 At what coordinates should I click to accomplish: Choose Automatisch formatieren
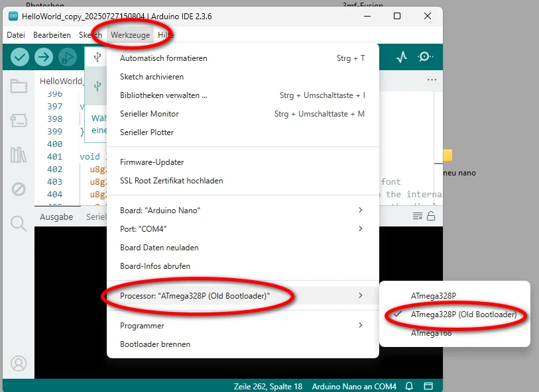[x=243, y=58]
